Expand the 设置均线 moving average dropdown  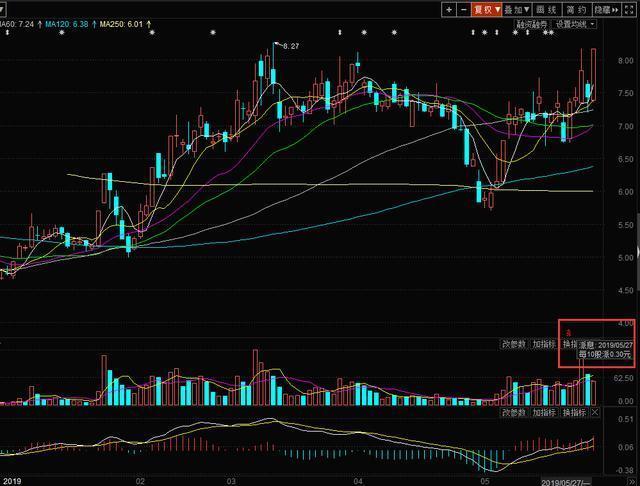[x=576, y=24]
